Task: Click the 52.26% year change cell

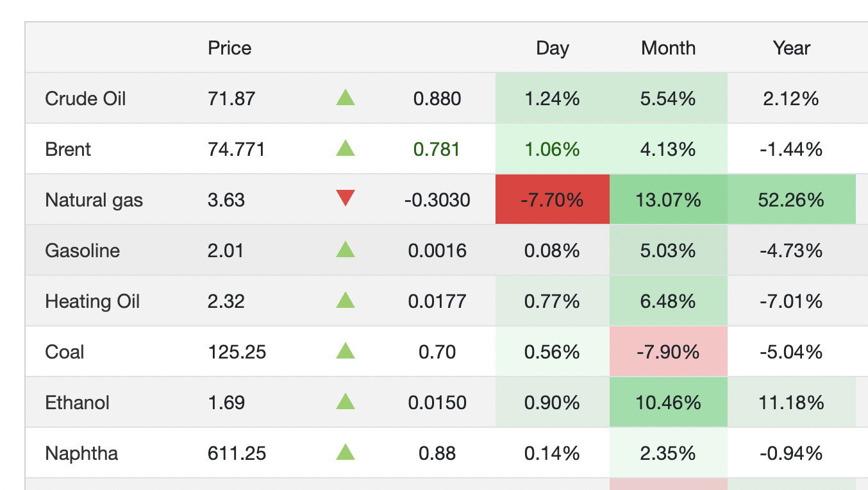Action: (x=792, y=199)
